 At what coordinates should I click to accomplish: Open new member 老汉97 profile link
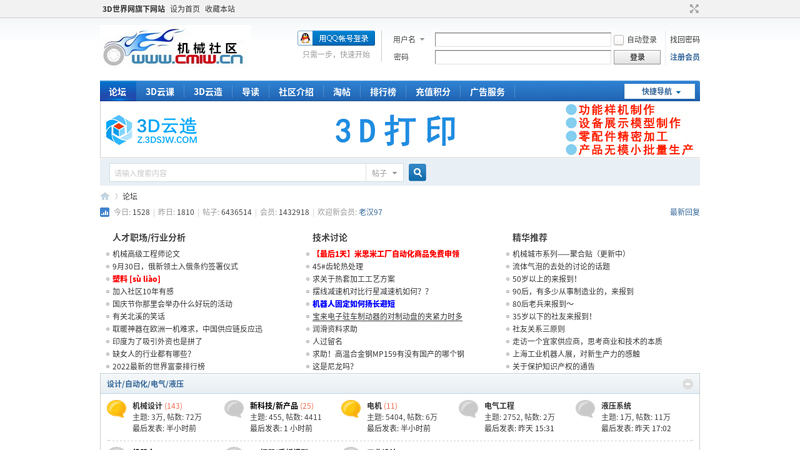coord(370,212)
